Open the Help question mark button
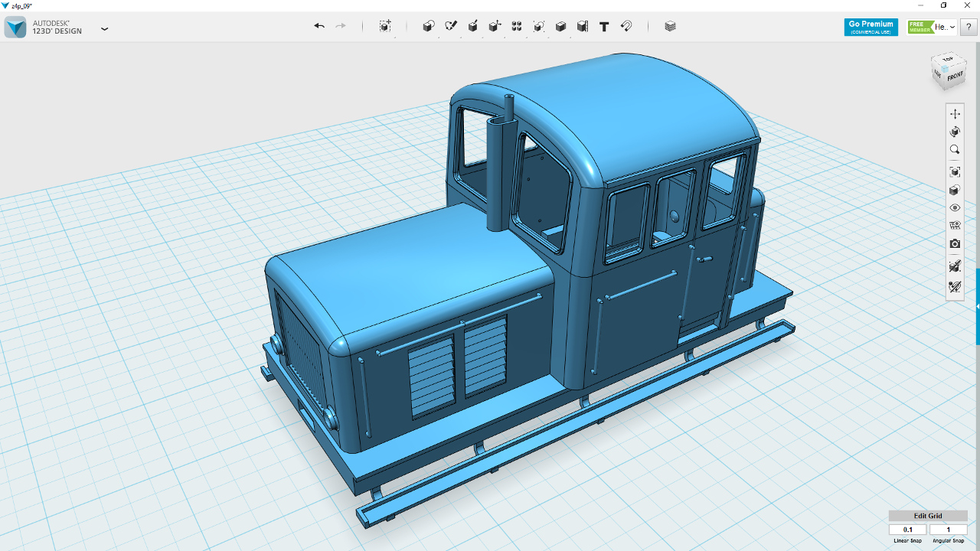The width and height of the screenshot is (980, 551). pyautogui.click(x=969, y=27)
